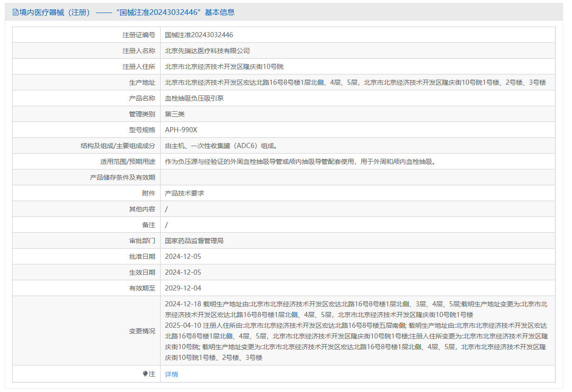The width and height of the screenshot is (572, 392).
Task: Click the 批准日期 label
Action: [142, 257]
